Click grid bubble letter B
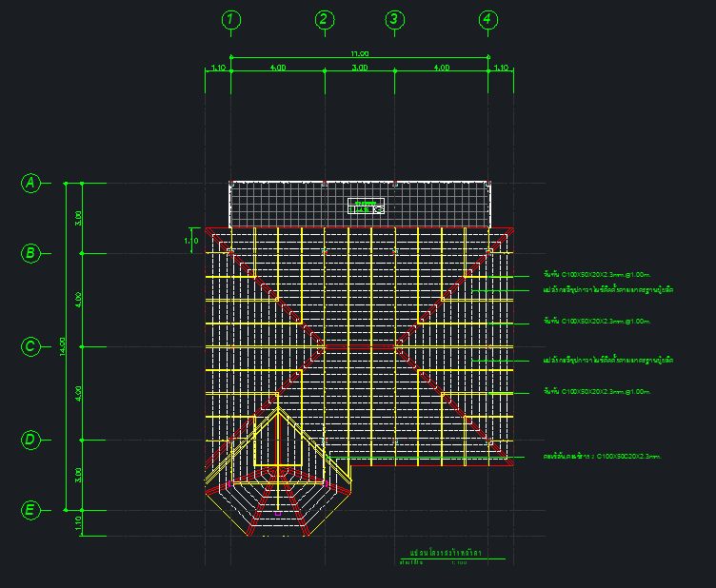The image size is (716, 588). (30, 253)
